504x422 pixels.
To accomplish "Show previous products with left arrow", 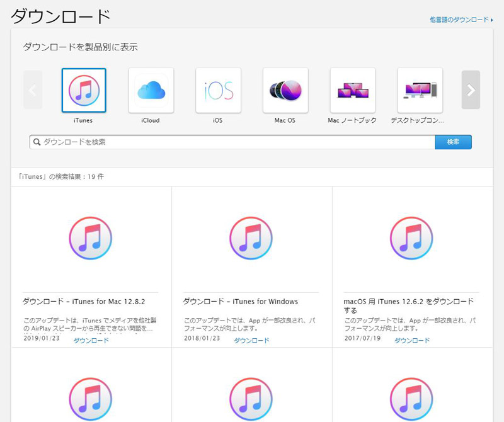I will pos(33,90).
